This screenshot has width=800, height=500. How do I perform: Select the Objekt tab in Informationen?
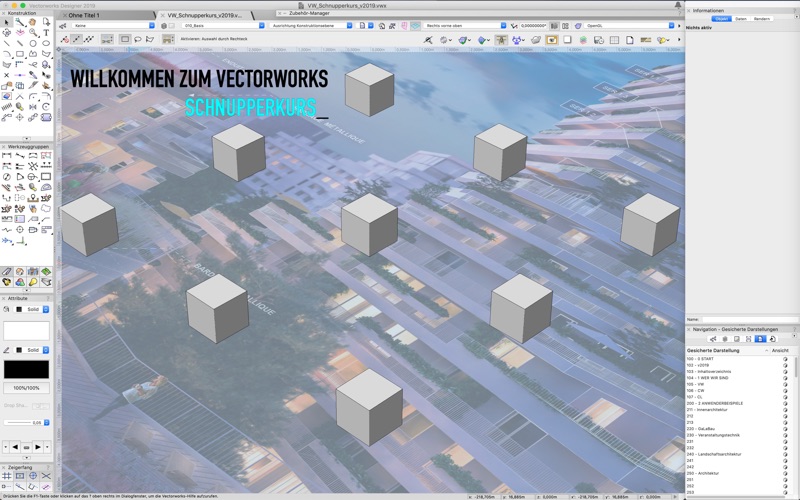[x=721, y=19]
